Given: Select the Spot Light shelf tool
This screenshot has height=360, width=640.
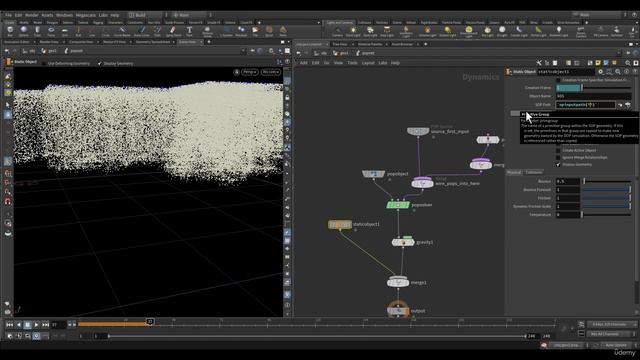Looking at the screenshot, I should 370,32.
